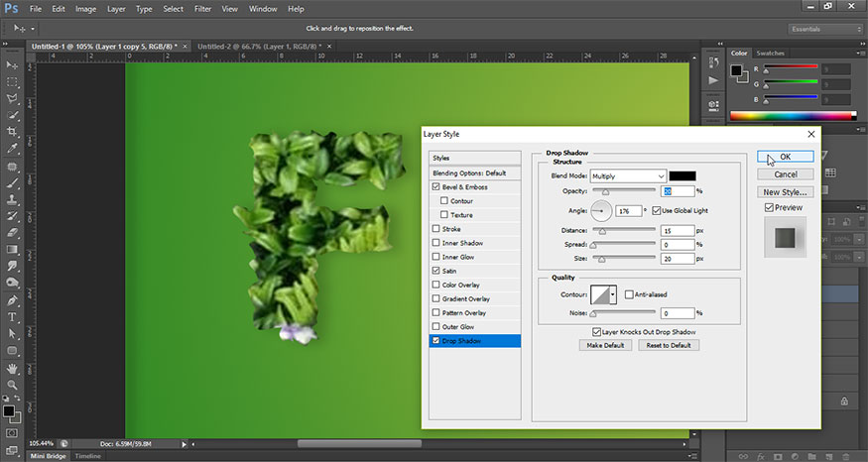Screen dimensions: 868x462
Task: Select the Zoom tool magnifier
Action: coord(13,384)
